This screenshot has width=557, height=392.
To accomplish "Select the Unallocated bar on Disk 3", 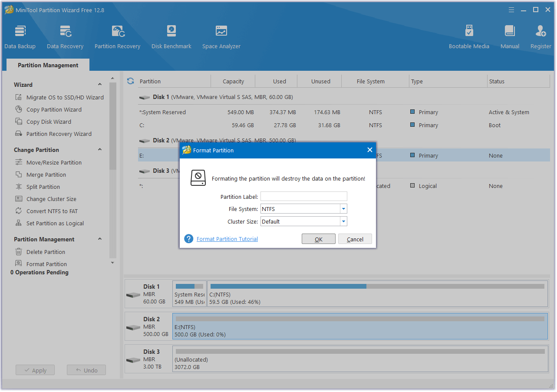I will pos(360,359).
